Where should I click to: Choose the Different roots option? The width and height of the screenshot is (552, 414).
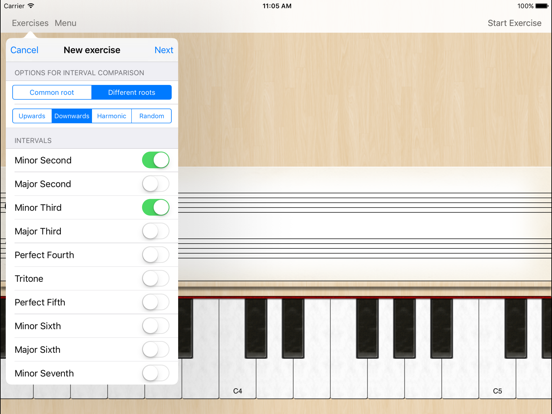coord(132,92)
